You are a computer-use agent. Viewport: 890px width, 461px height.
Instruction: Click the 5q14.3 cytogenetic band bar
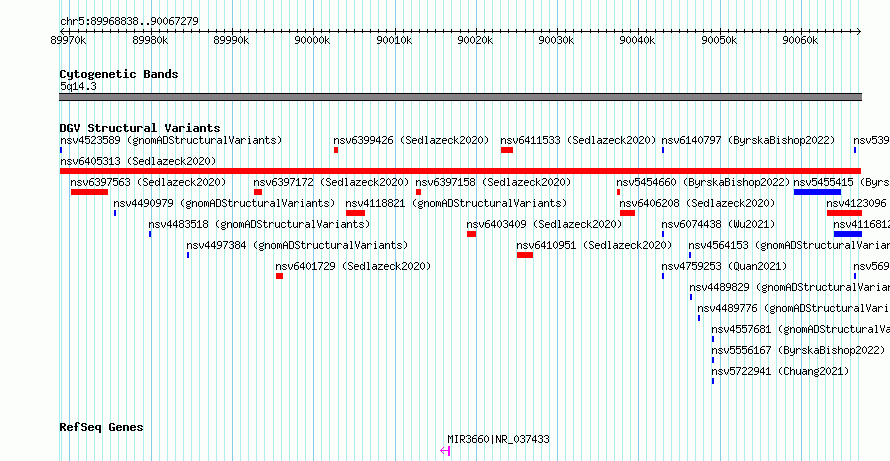(460, 97)
